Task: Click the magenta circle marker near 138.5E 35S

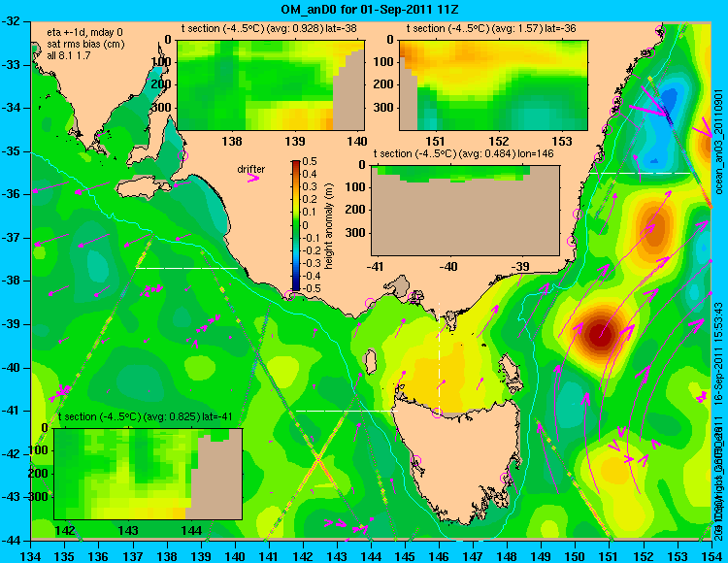Action: pyautogui.click(x=182, y=155)
